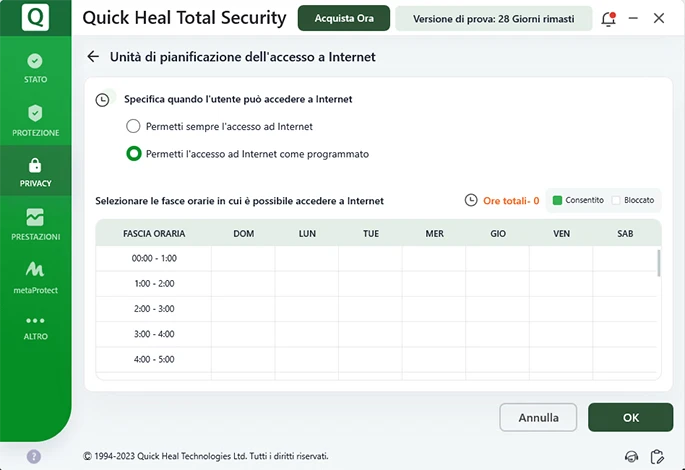Click the green Consentito legend swatch
Image resolution: width=685 pixels, height=470 pixels.
(557, 200)
